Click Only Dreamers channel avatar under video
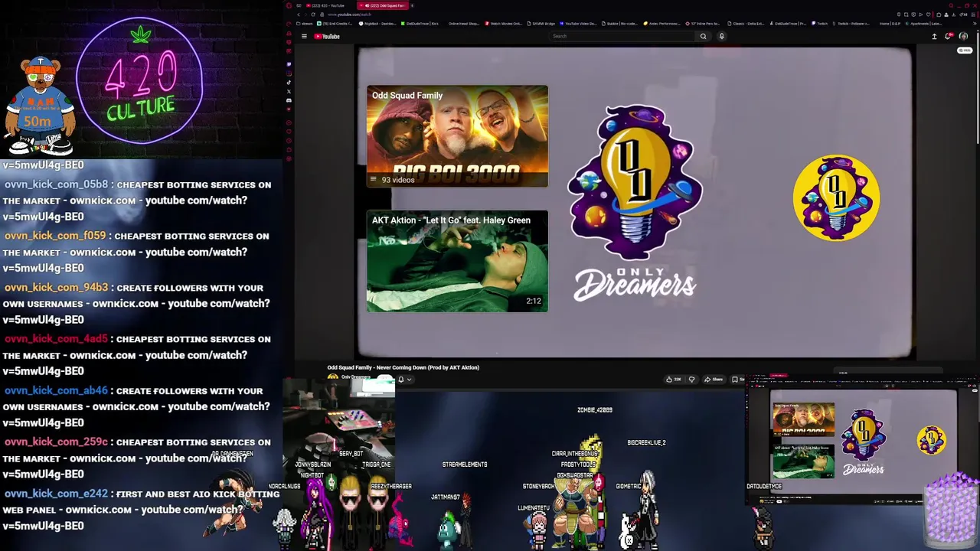 coord(332,378)
